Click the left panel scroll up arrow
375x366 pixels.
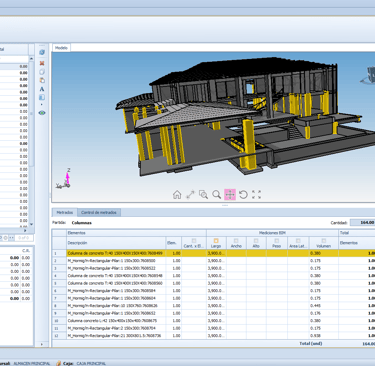31,59
